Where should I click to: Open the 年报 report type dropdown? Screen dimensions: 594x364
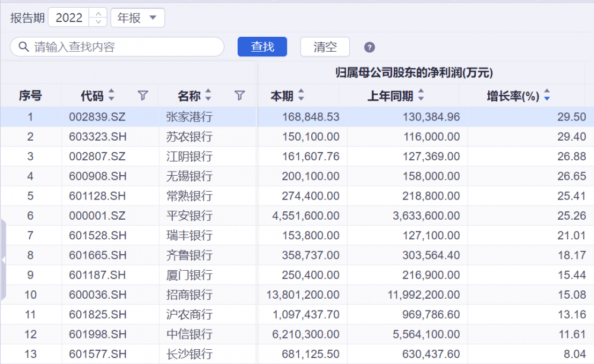(138, 18)
